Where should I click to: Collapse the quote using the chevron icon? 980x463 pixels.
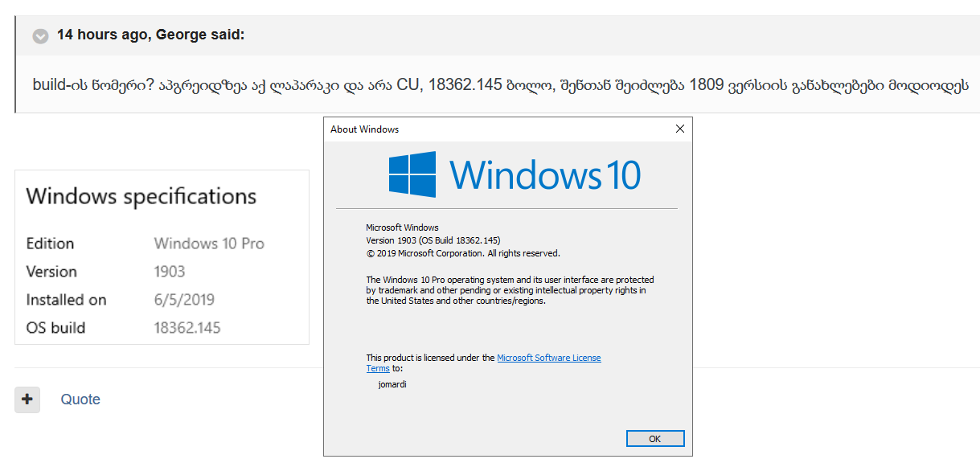(x=40, y=36)
